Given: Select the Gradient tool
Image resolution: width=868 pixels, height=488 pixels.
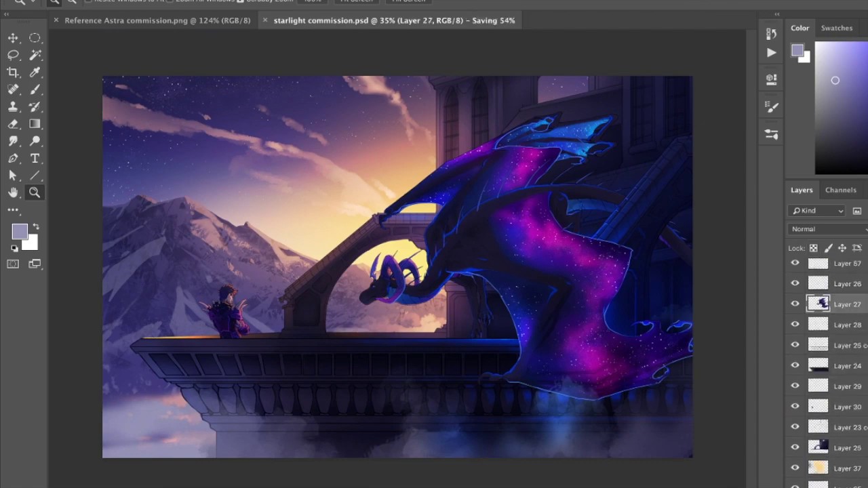Looking at the screenshot, I should pos(35,124).
